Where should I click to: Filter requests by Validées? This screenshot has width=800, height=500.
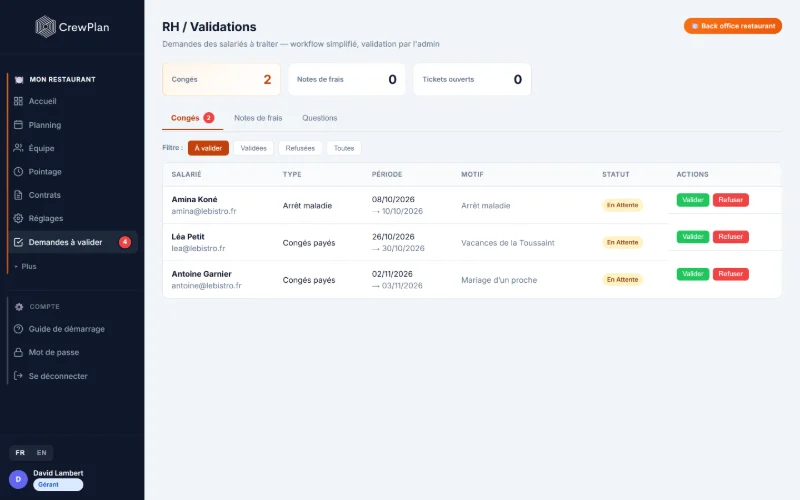tap(254, 148)
